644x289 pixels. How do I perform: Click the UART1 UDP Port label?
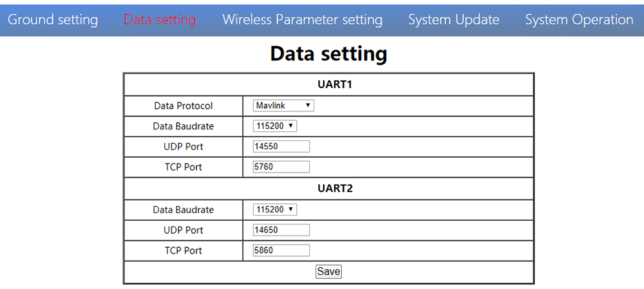tap(183, 147)
